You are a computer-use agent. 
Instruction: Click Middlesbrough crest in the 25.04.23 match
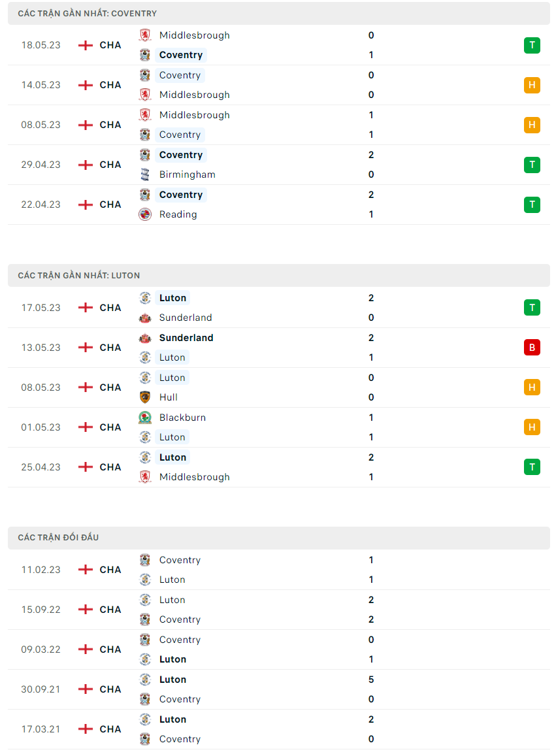coord(145,477)
